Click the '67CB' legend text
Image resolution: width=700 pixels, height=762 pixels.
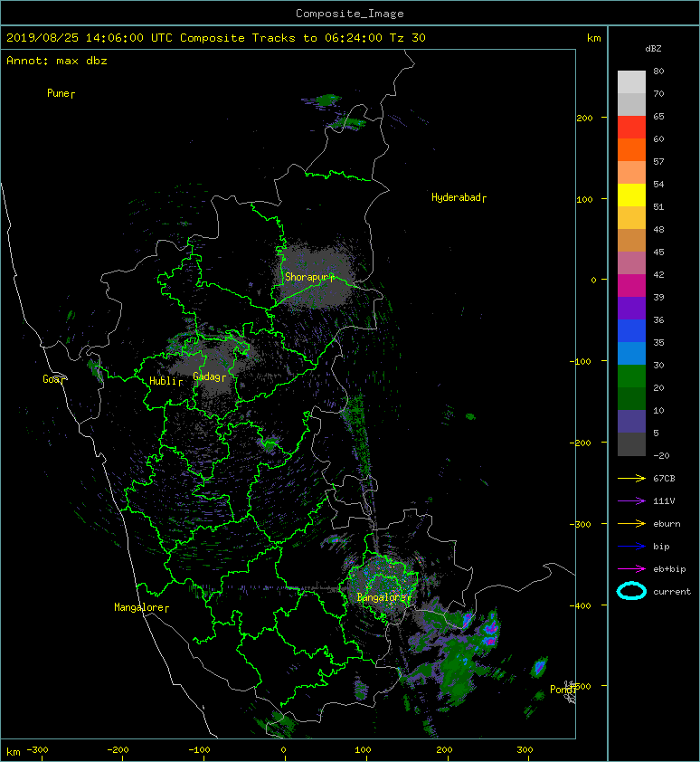[x=664, y=478]
